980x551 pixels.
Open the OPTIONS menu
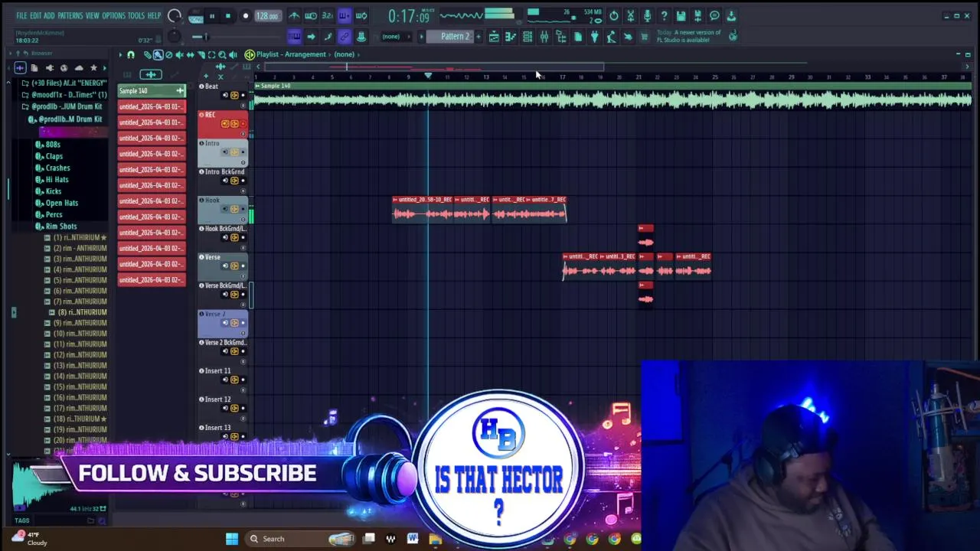pos(113,15)
